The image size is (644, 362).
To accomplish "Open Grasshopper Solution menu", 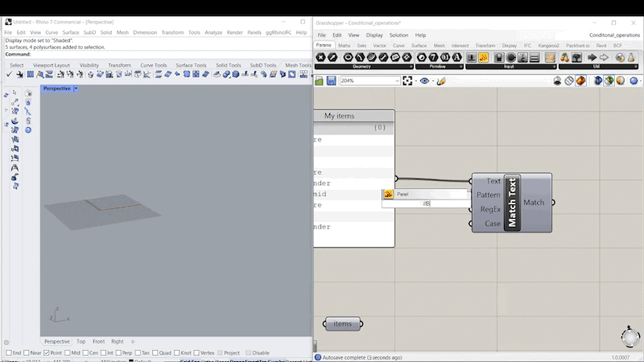I will 398,35.
